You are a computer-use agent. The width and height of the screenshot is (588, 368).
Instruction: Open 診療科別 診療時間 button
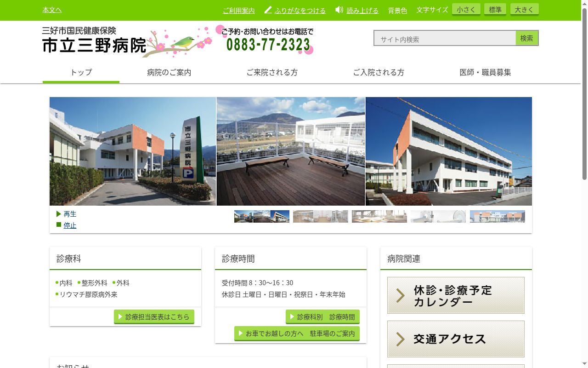(x=322, y=316)
